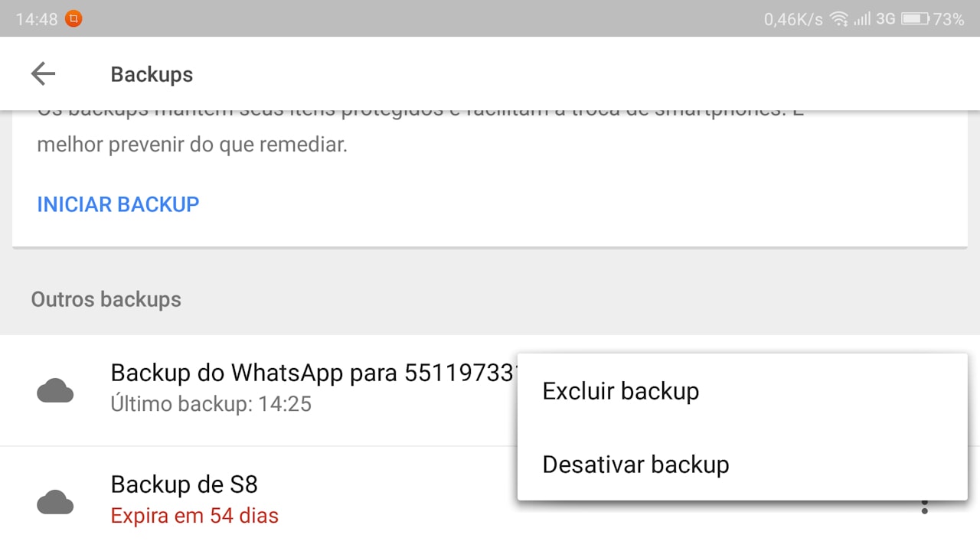Open the three-dot menu for Backup de S8

point(925,506)
